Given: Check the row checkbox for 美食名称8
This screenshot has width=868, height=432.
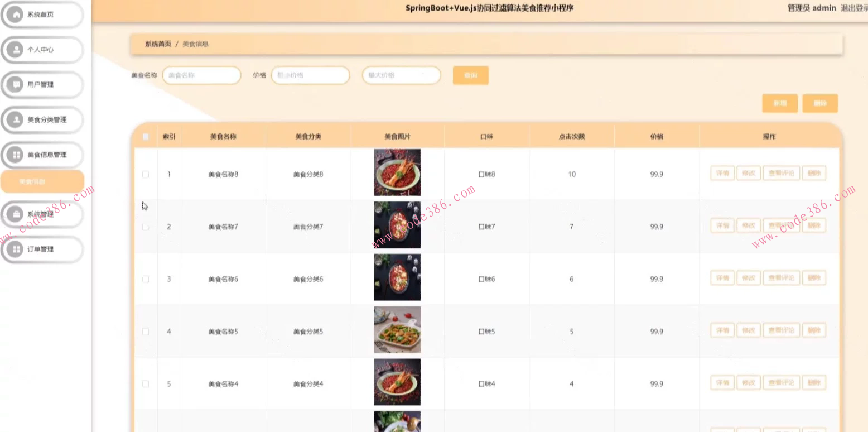Looking at the screenshot, I should tap(146, 174).
